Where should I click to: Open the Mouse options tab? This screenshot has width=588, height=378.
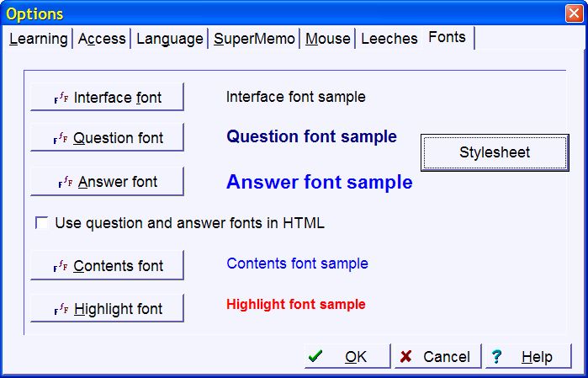tap(328, 39)
